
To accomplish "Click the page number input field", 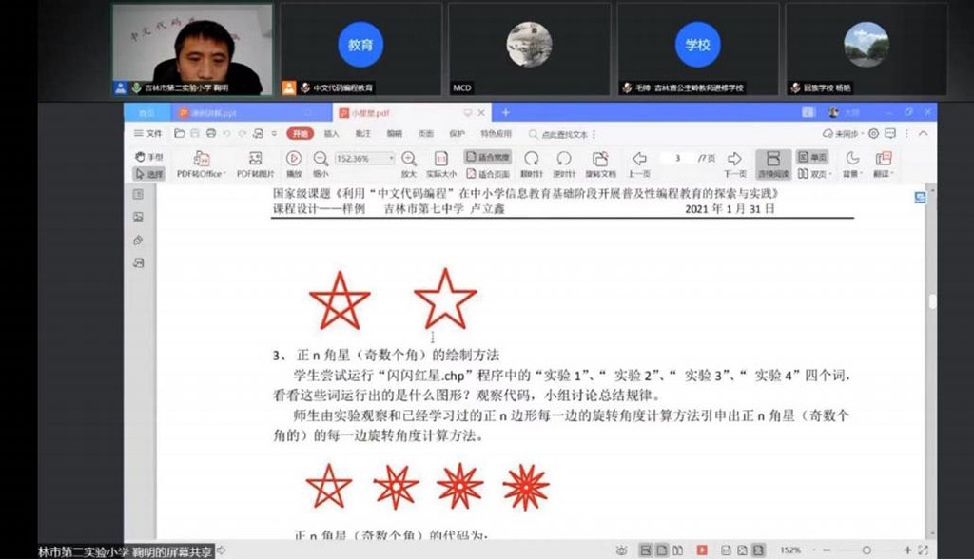I will click(x=677, y=159).
